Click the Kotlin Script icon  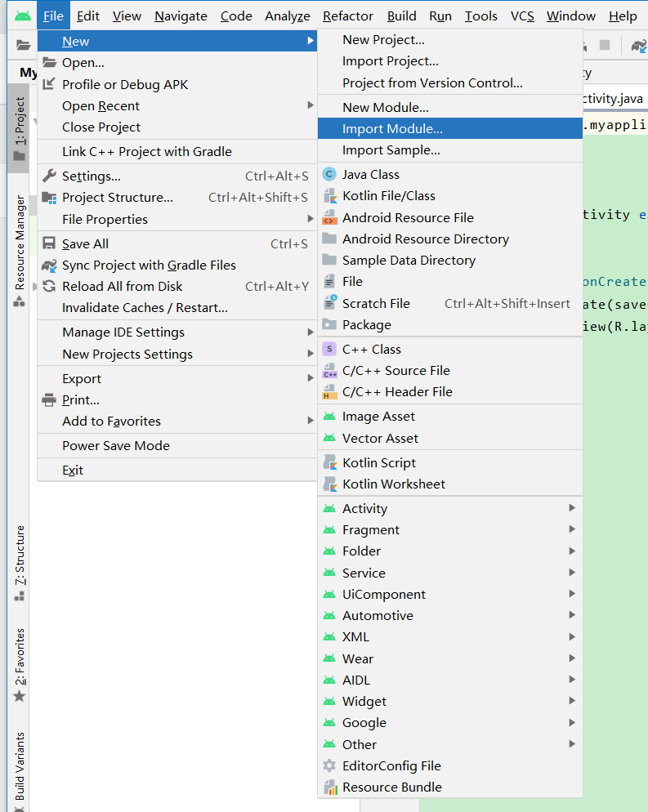click(329, 462)
